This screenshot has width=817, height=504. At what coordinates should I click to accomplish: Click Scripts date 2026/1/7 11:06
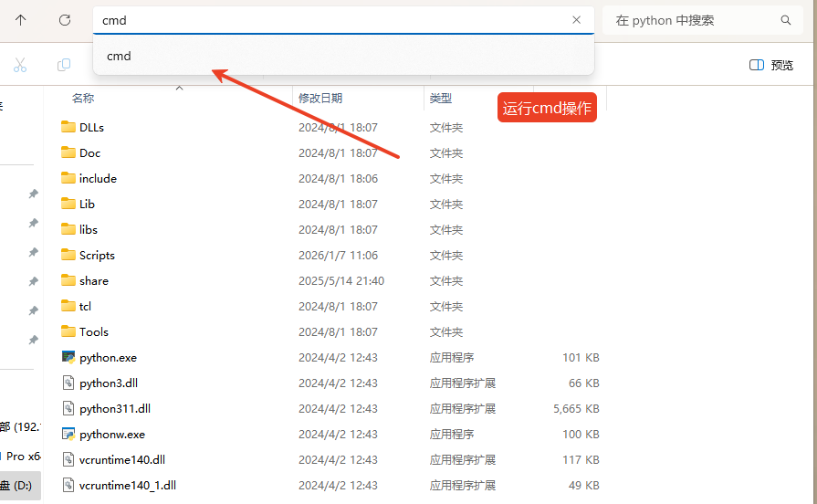(338, 255)
